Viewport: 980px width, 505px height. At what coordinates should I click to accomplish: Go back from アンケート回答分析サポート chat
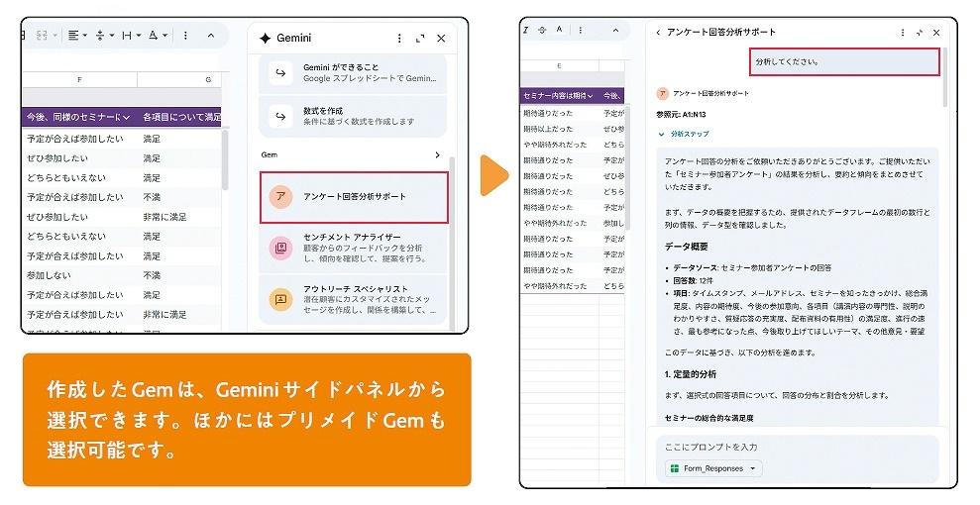click(658, 33)
